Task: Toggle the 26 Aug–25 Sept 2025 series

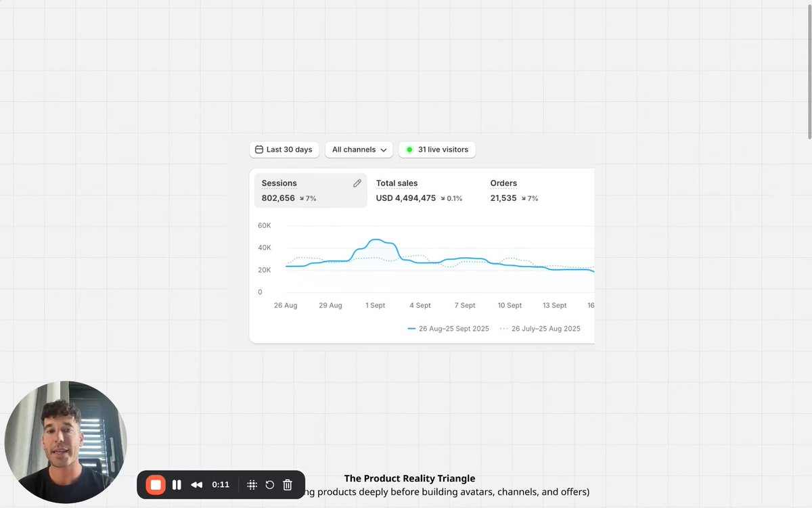Action: click(x=449, y=328)
